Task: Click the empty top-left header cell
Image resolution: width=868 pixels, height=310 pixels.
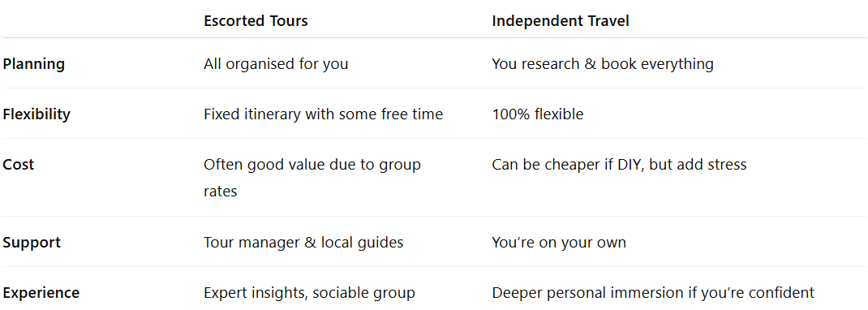Action: click(x=100, y=21)
